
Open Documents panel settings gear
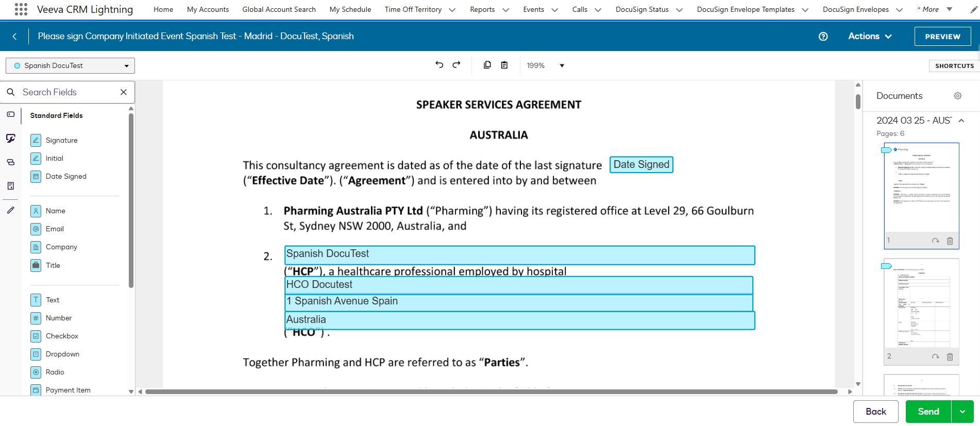click(x=958, y=96)
